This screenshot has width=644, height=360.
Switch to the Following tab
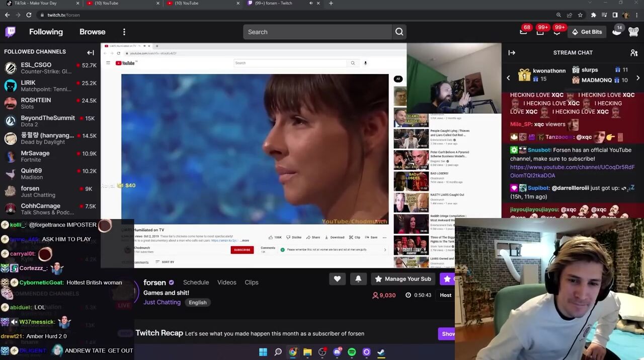click(x=46, y=32)
